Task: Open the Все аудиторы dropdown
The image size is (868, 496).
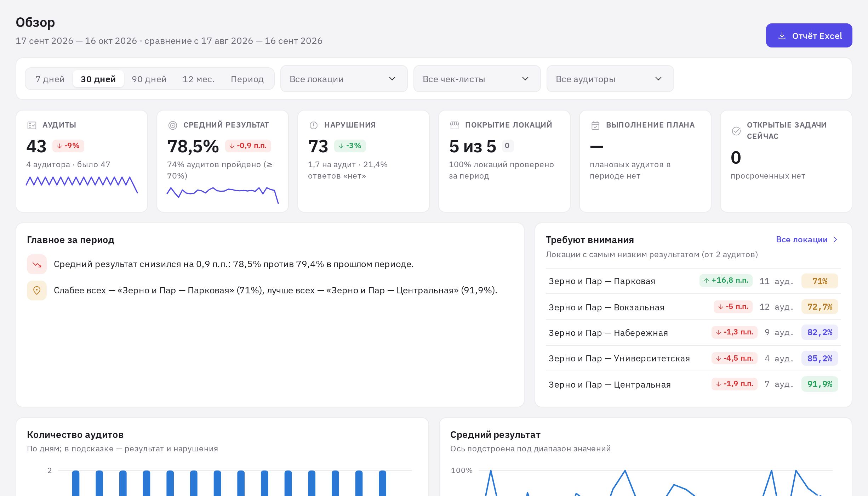Action: (610, 79)
